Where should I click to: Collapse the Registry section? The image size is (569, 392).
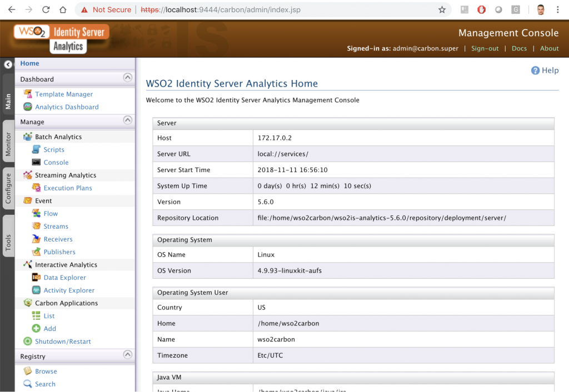point(127,355)
